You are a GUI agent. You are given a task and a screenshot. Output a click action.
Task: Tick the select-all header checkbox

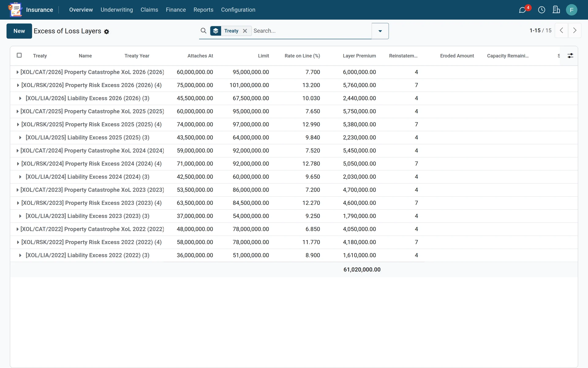(19, 55)
